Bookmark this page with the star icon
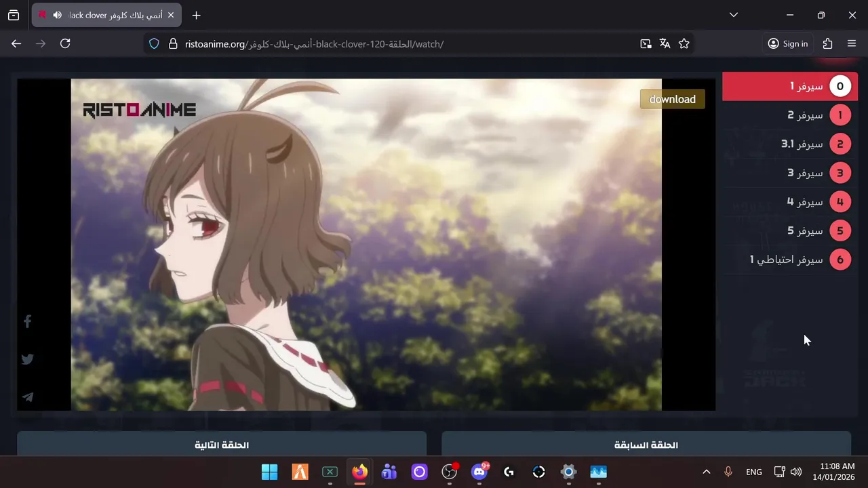Viewport: 868px width, 488px height. (684, 44)
